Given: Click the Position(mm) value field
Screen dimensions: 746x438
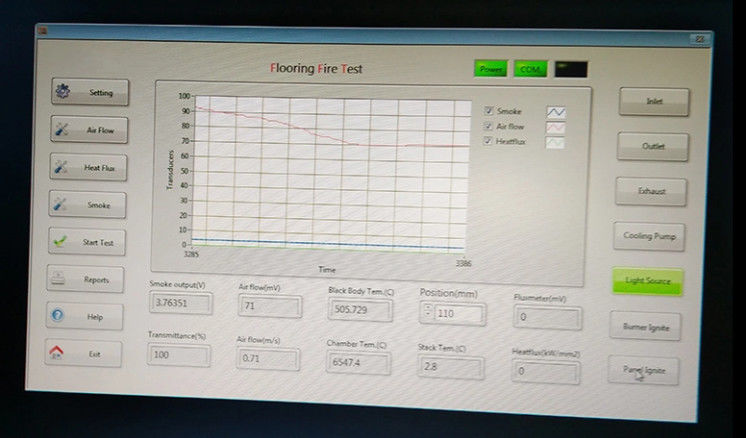Looking at the screenshot, I should [x=459, y=313].
